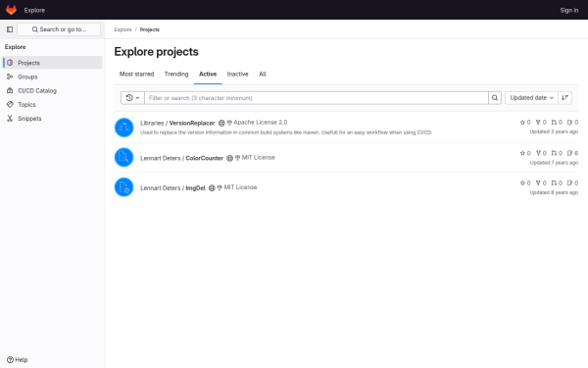This screenshot has width=588, height=368.
Task: Switch to the Trending tab
Action: click(x=176, y=74)
